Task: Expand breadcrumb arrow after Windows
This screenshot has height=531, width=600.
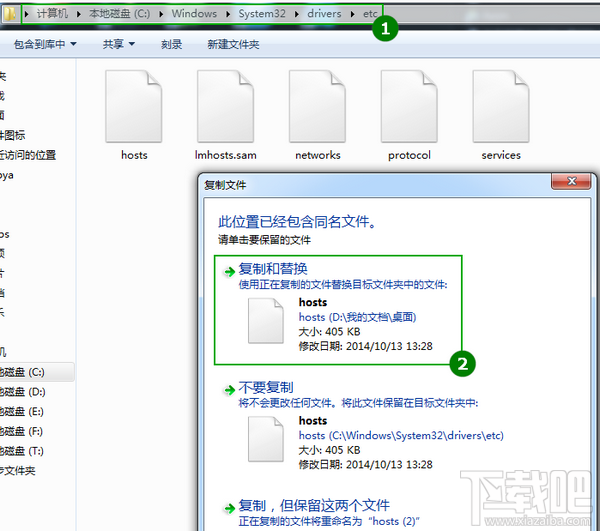Action: click(x=228, y=14)
